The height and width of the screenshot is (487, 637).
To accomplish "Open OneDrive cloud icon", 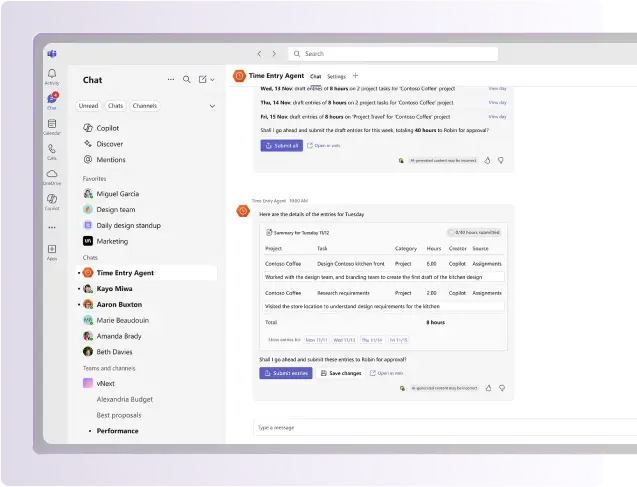I will (x=51, y=176).
